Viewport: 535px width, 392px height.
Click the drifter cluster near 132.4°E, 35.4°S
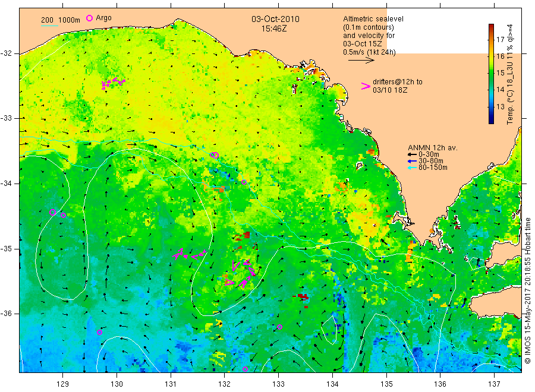[241, 274]
